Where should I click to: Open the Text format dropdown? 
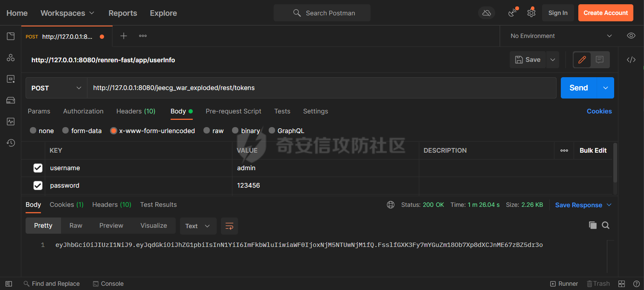coord(198,226)
